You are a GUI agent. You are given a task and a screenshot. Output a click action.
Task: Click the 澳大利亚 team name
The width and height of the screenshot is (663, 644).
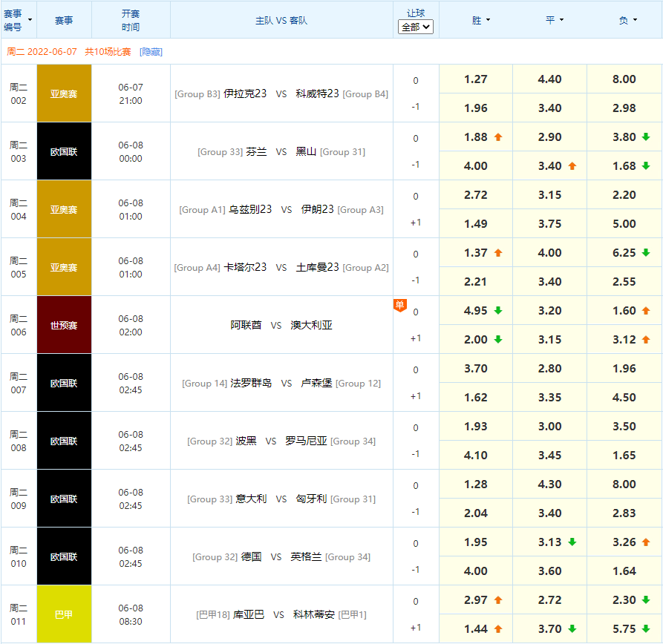311,325
